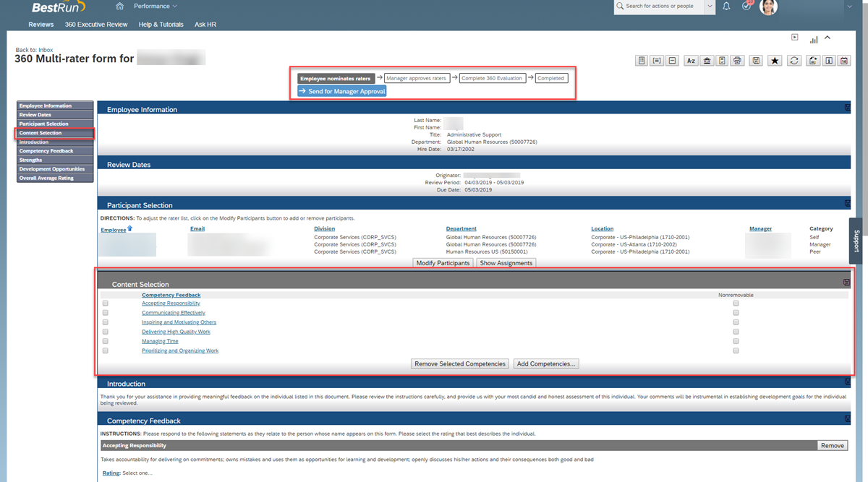The width and height of the screenshot is (868, 482).
Task: Refresh using the circular arrows icon
Action: pyautogui.click(x=793, y=61)
